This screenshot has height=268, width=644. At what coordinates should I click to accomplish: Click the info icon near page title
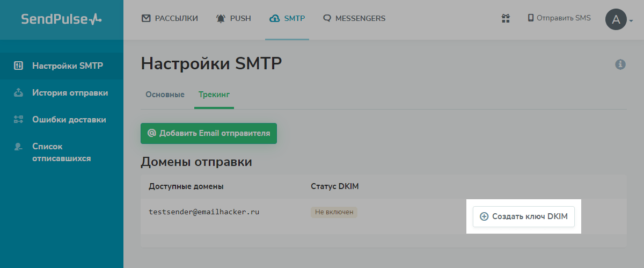pyautogui.click(x=620, y=64)
